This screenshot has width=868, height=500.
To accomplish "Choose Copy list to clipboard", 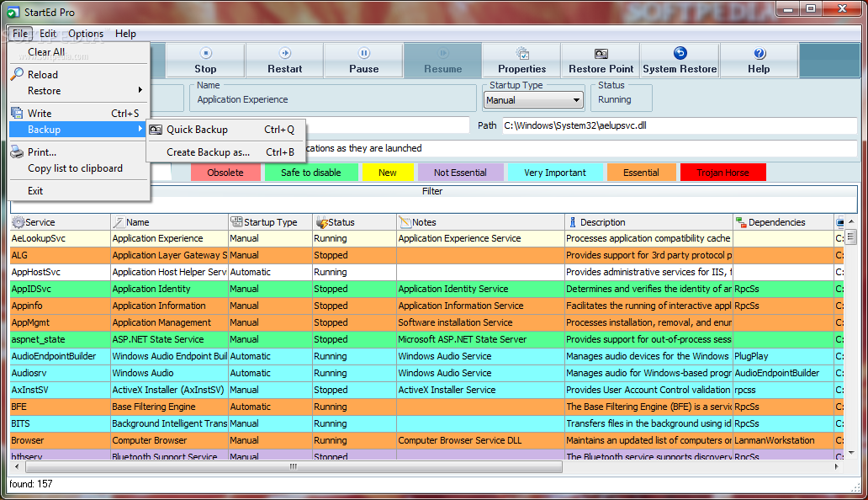I will click(79, 168).
